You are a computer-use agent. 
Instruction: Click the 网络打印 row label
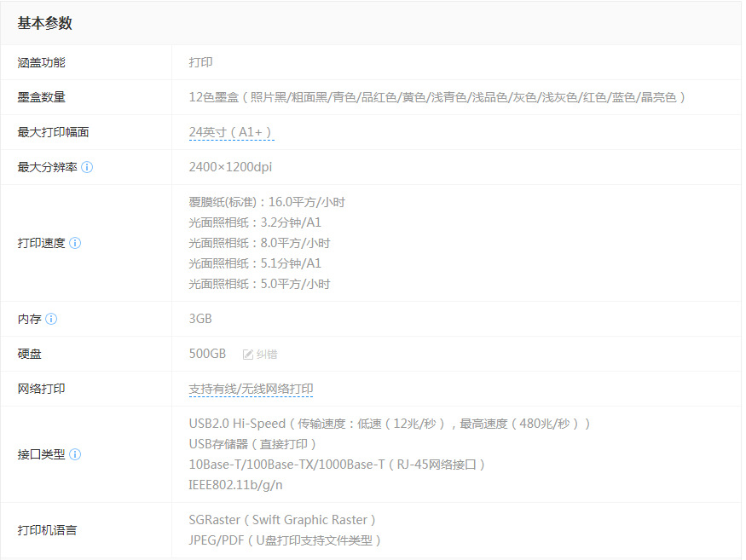tap(42, 389)
